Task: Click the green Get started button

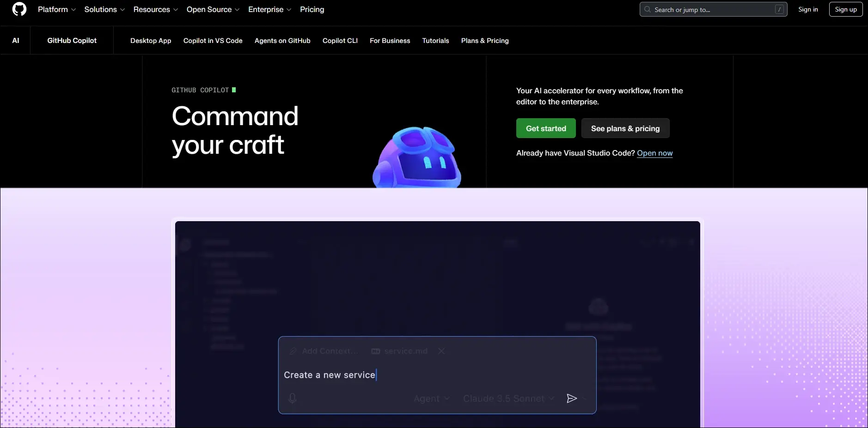Action: pyautogui.click(x=546, y=128)
